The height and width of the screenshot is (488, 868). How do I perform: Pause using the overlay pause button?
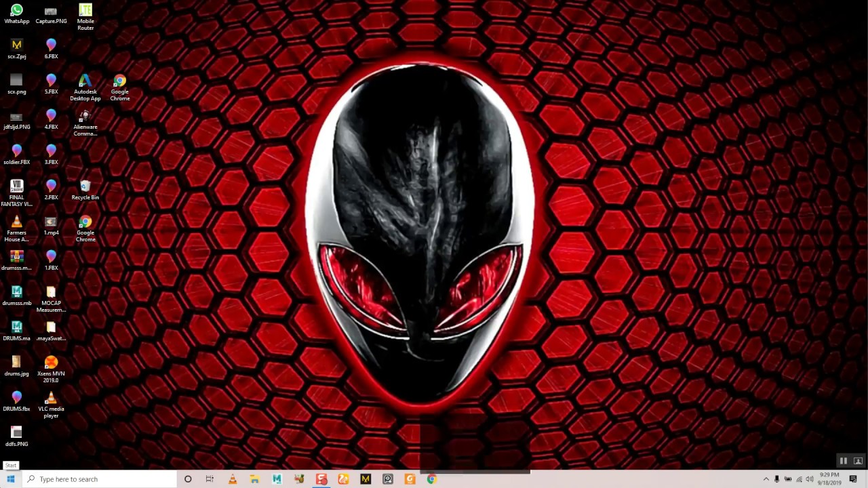pyautogui.click(x=844, y=461)
